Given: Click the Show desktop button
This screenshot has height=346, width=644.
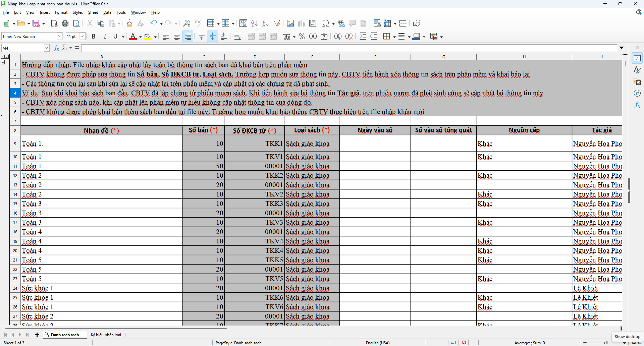Looking at the screenshot, I should tap(627, 336).
